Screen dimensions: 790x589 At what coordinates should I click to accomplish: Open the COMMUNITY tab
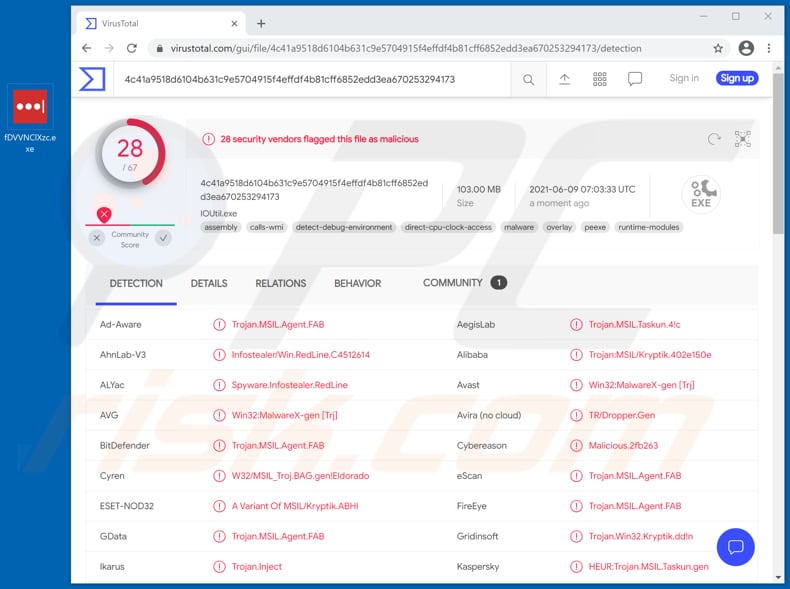[465, 283]
